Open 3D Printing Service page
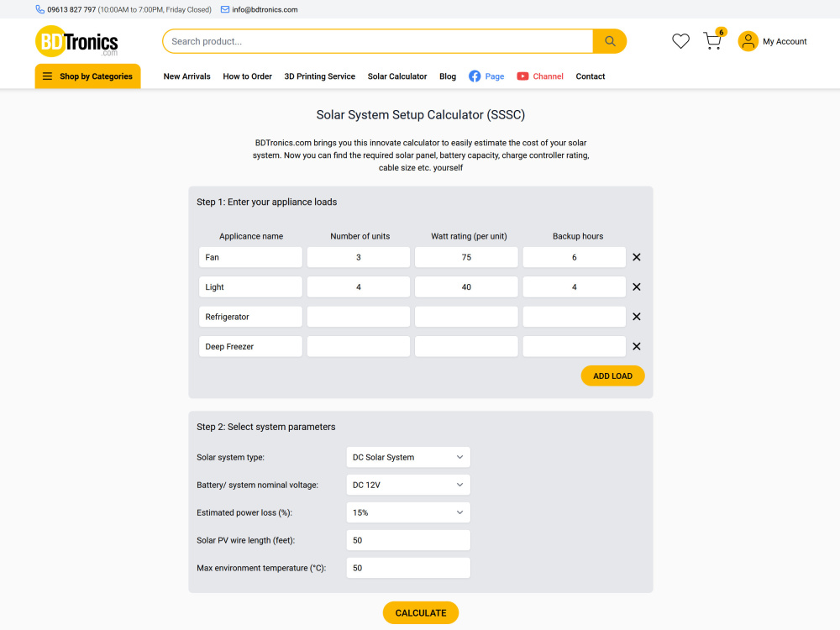 click(320, 76)
